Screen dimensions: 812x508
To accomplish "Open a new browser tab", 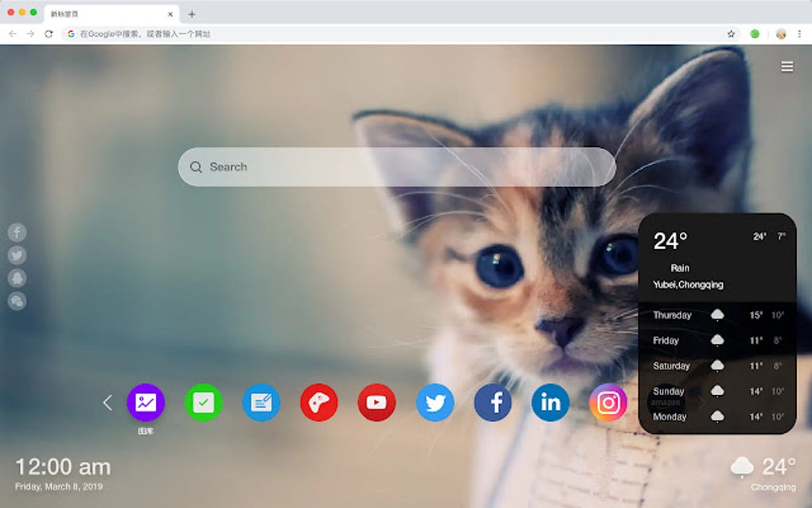I will [x=191, y=14].
